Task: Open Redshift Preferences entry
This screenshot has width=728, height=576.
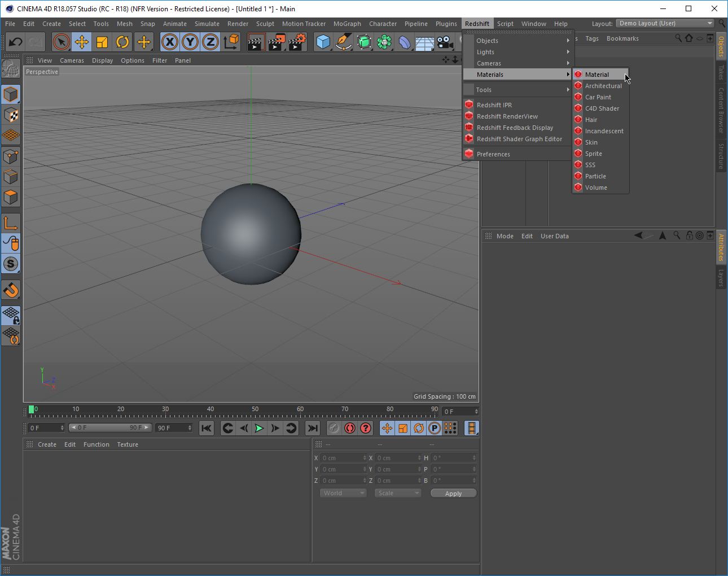Action: 518,154
